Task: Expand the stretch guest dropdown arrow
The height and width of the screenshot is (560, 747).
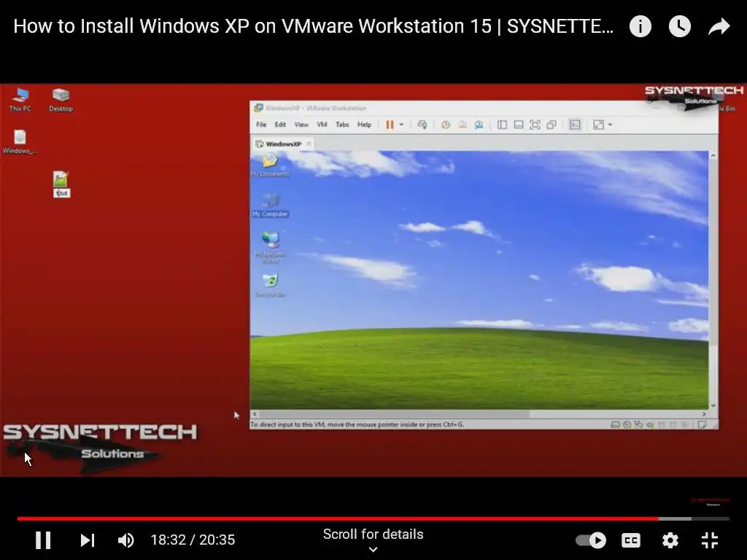Action: [x=610, y=125]
